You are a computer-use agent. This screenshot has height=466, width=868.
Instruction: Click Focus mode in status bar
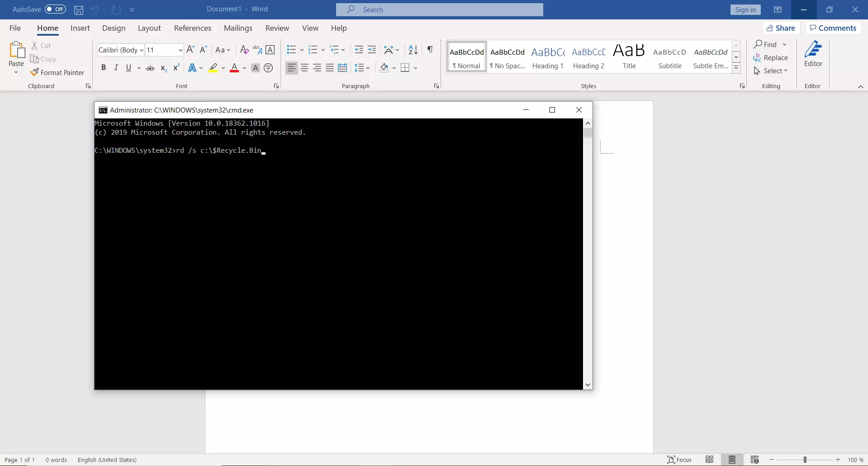[679, 460]
